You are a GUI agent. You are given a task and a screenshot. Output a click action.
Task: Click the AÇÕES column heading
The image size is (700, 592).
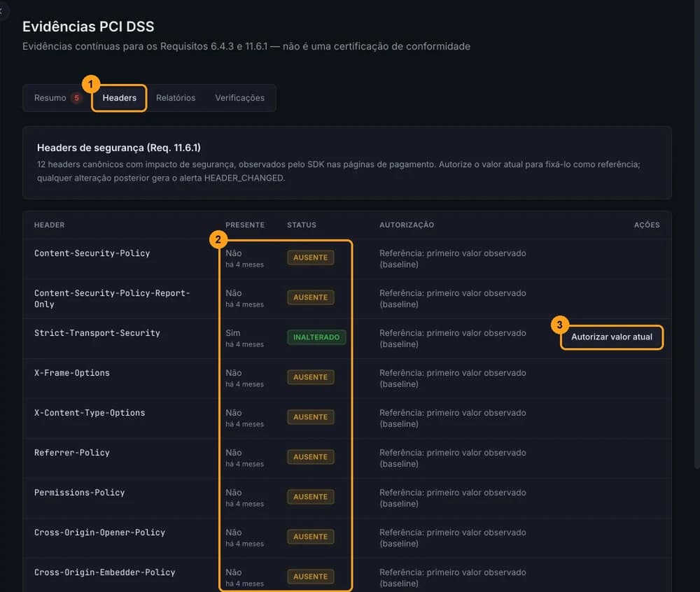coord(646,225)
